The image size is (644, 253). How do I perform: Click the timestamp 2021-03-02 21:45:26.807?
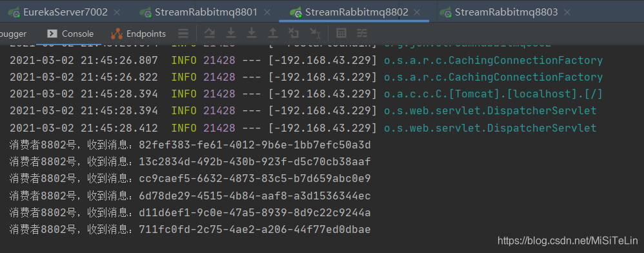84,61
